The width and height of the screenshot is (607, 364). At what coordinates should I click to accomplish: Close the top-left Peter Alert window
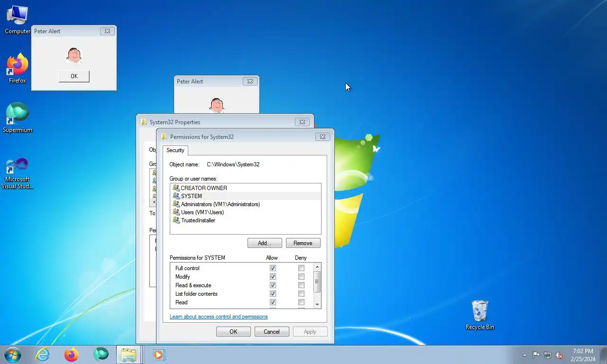(107, 31)
